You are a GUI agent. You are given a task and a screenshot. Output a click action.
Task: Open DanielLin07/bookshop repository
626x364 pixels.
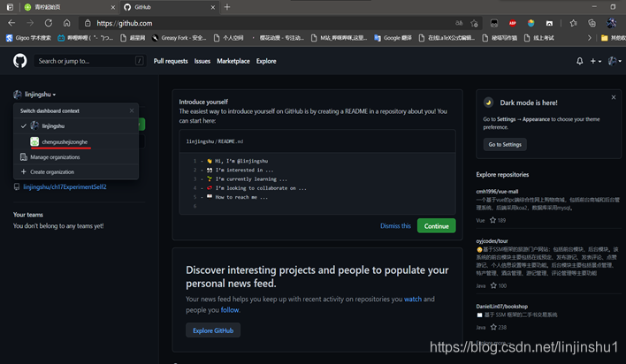coord(502,307)
